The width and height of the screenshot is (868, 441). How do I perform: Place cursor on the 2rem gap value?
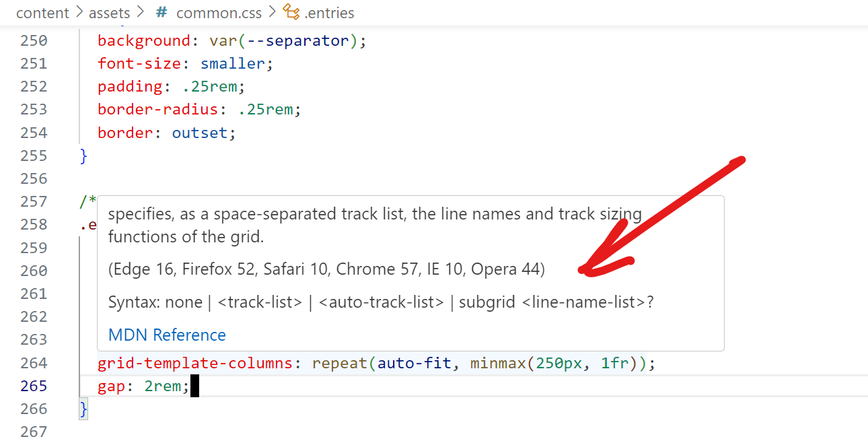click(x=164, y=386)
